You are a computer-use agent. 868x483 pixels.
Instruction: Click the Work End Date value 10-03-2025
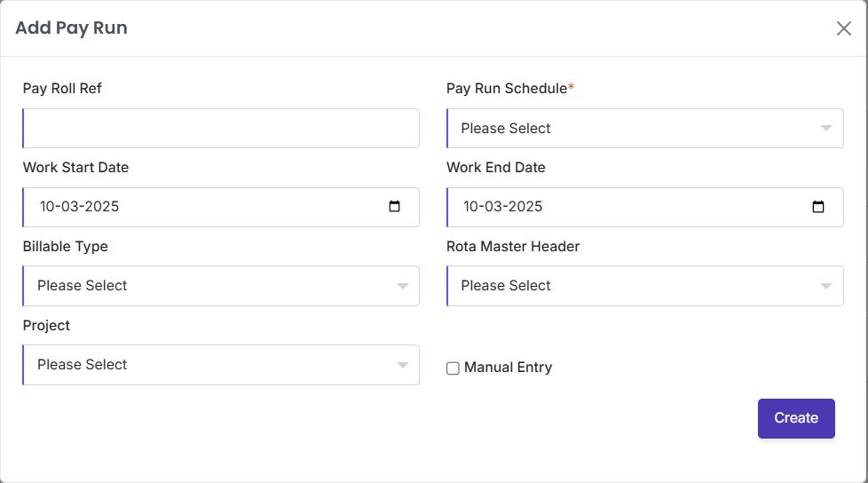(x=503, y=207)
